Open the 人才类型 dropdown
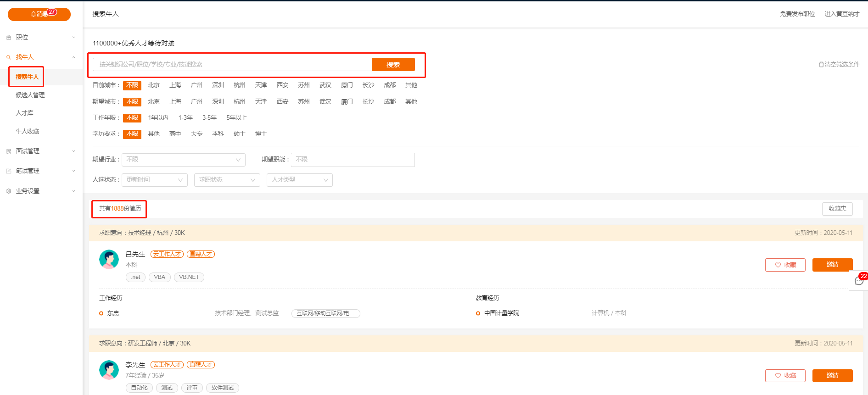Screen dimensions: 868x395 point(300,180)
